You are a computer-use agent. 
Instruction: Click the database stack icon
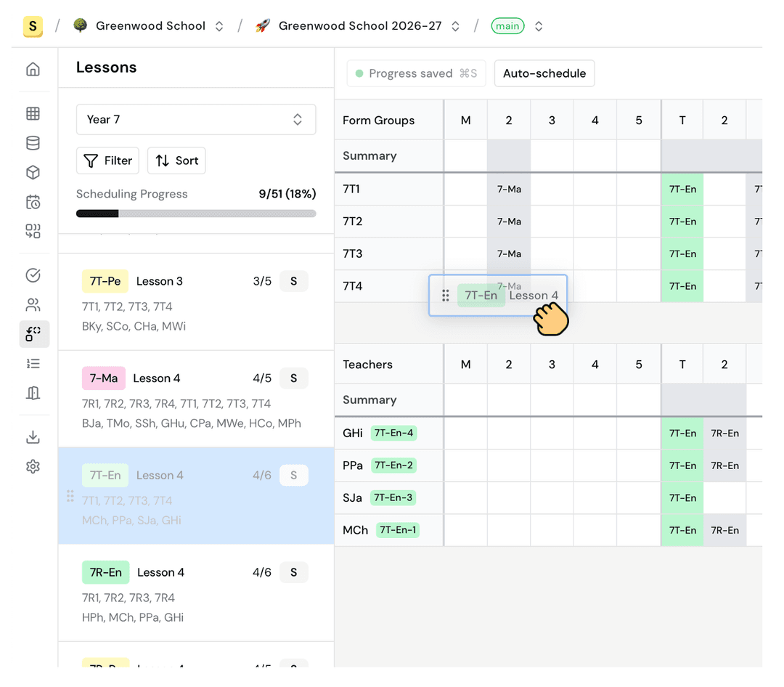[33, 143]
